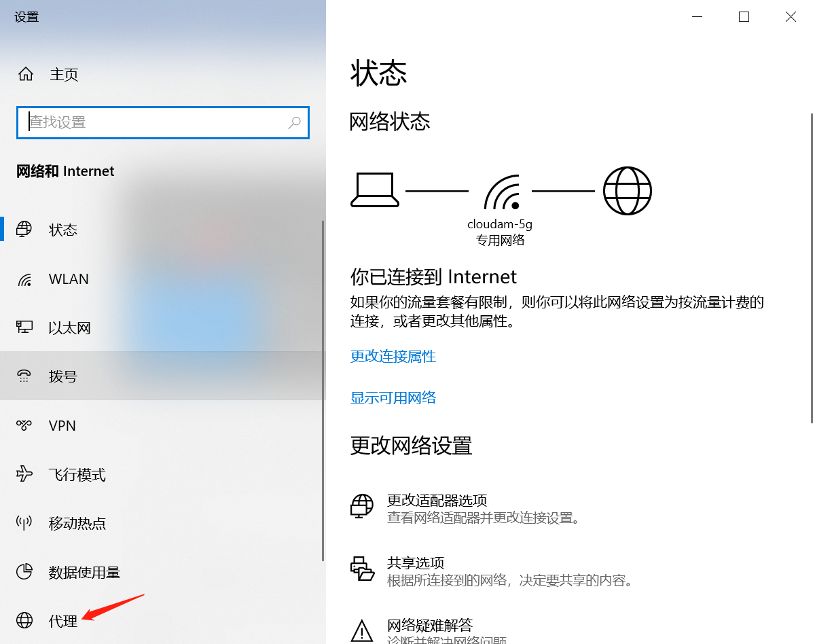
Task: Click the troubleshooter warning triangle icon
Action: coord(362,630)
